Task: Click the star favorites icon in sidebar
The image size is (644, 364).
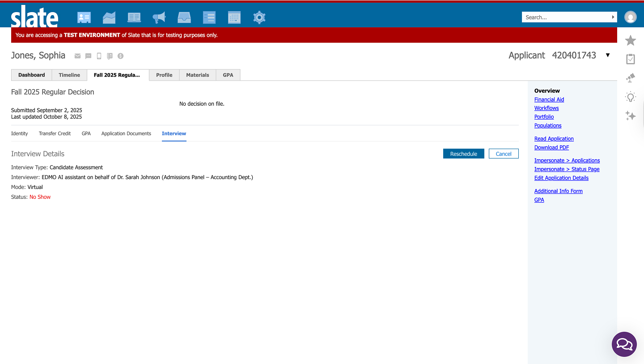Action: pos(630,41)
